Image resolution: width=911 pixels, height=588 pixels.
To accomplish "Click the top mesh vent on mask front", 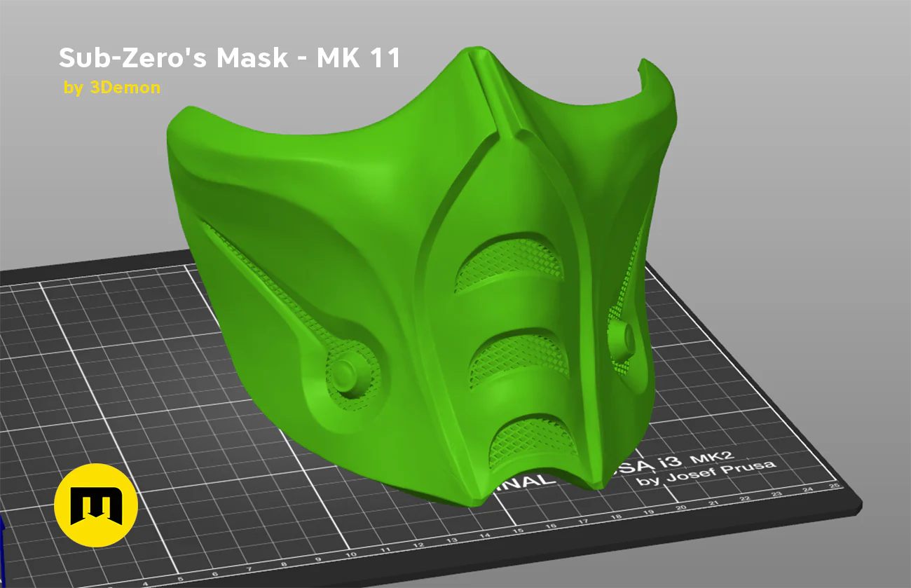I will pos(508,265).
